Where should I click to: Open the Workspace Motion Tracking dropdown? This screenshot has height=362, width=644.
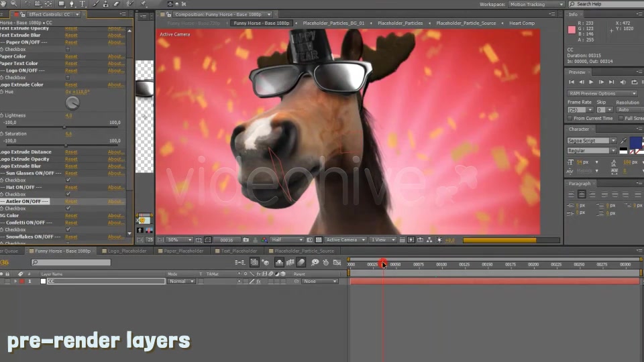point(536,4)
